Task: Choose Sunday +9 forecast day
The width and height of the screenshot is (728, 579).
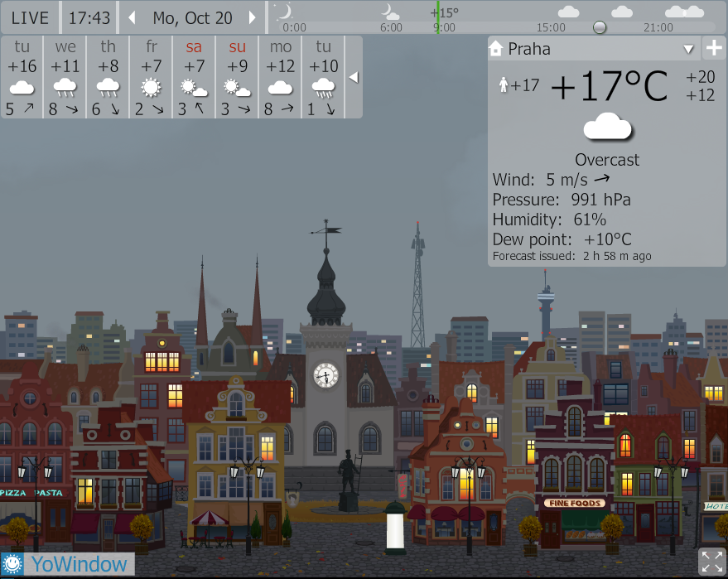Action: (x=237, y=77)
